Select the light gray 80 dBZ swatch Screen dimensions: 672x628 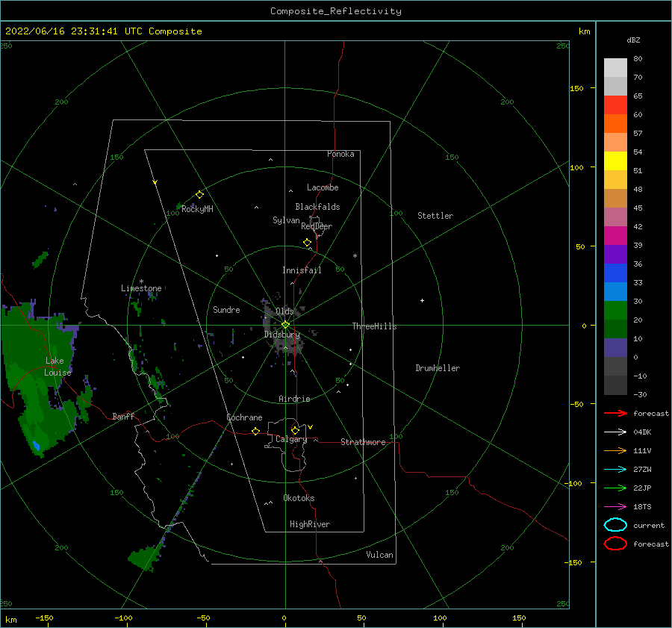coord(615,67)
